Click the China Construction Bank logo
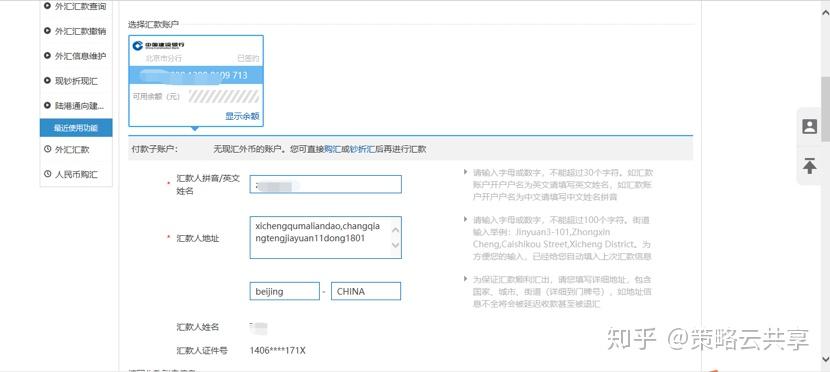 click(159, 45)
